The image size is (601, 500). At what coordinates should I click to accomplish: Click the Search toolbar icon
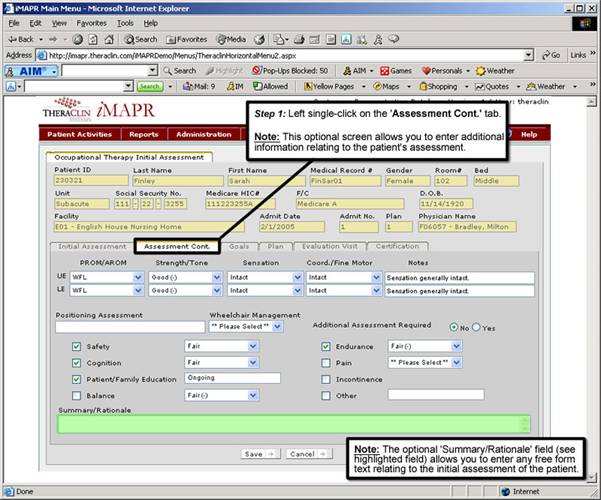pos(139,39)
